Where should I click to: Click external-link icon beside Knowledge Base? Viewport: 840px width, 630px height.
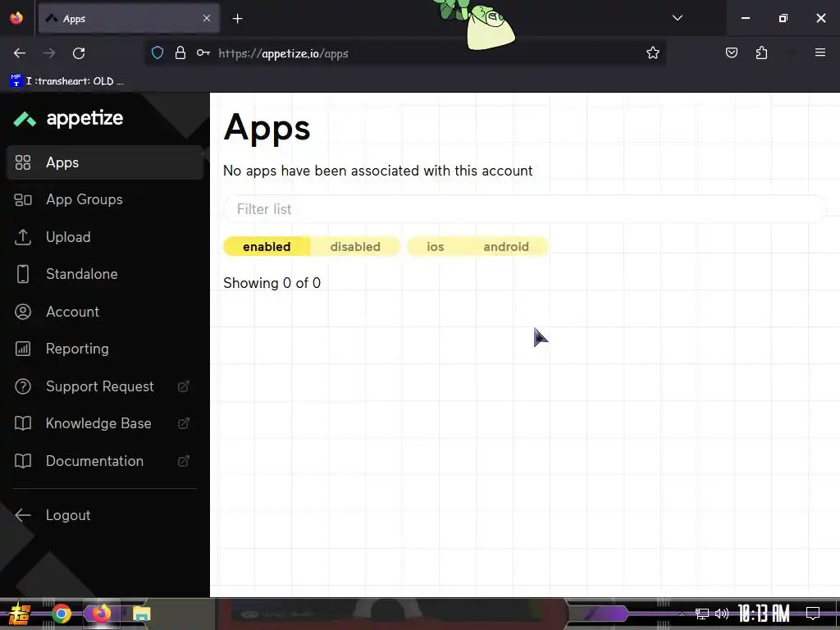coord(184,423)
